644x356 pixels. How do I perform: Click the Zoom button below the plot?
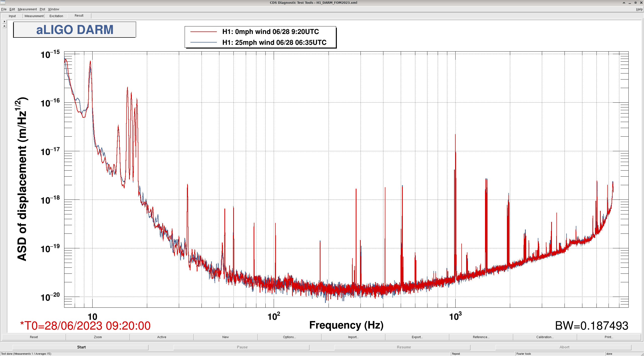(x=98, y=337)
